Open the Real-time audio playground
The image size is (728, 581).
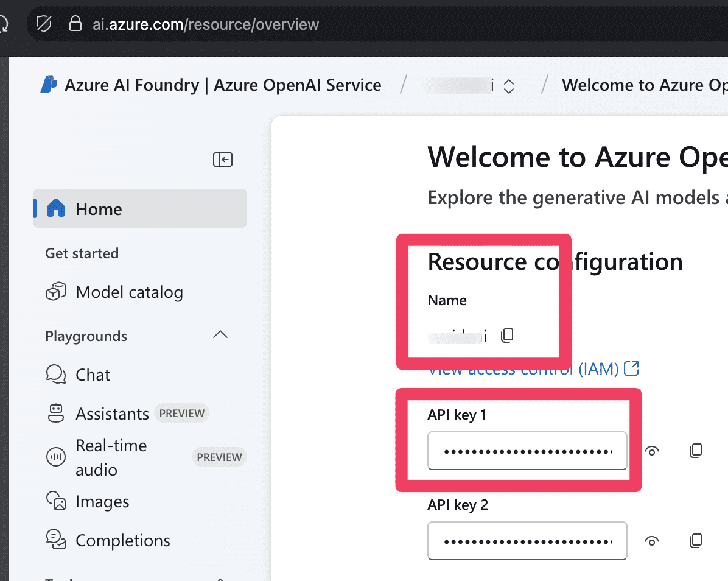click(x=111, y=457)
